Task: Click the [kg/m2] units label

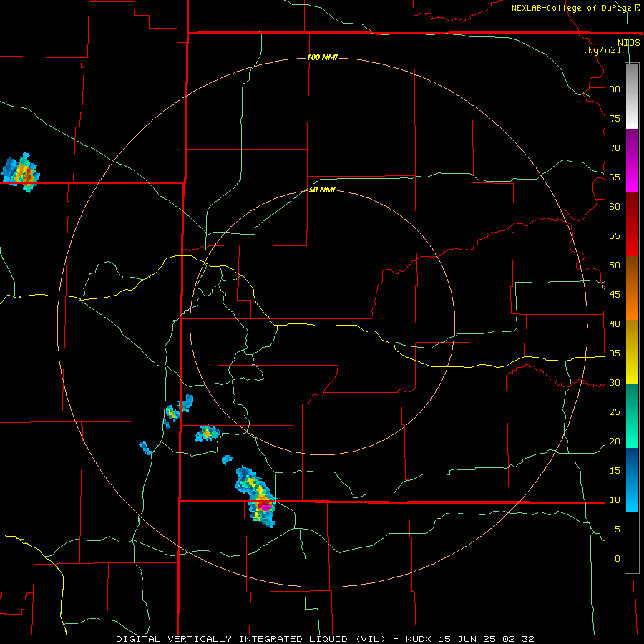Action: click(x=602, y=50)
